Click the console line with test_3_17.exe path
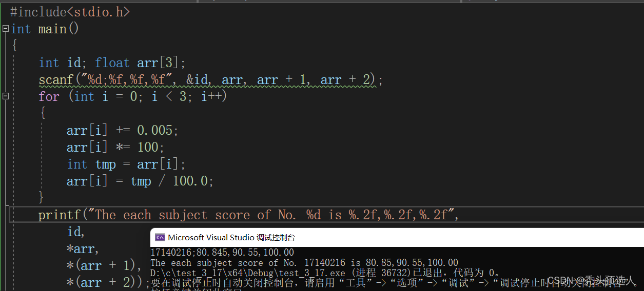Image resolution: width=644 pixels, height=291 pixels. 325,273
